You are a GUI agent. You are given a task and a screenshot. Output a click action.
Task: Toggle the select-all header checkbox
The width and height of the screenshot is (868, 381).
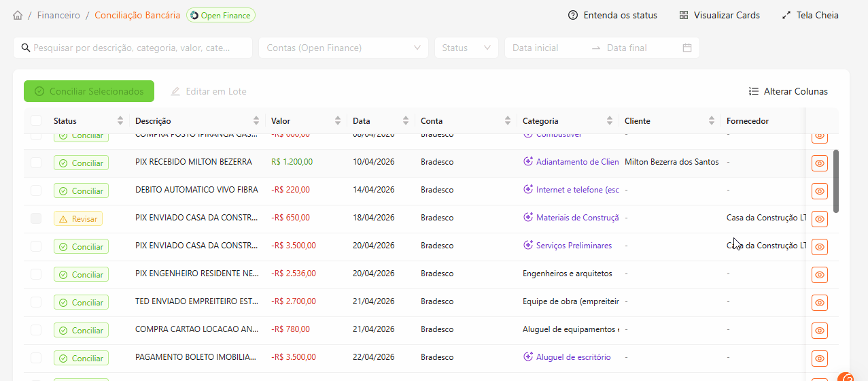(36, 121)
